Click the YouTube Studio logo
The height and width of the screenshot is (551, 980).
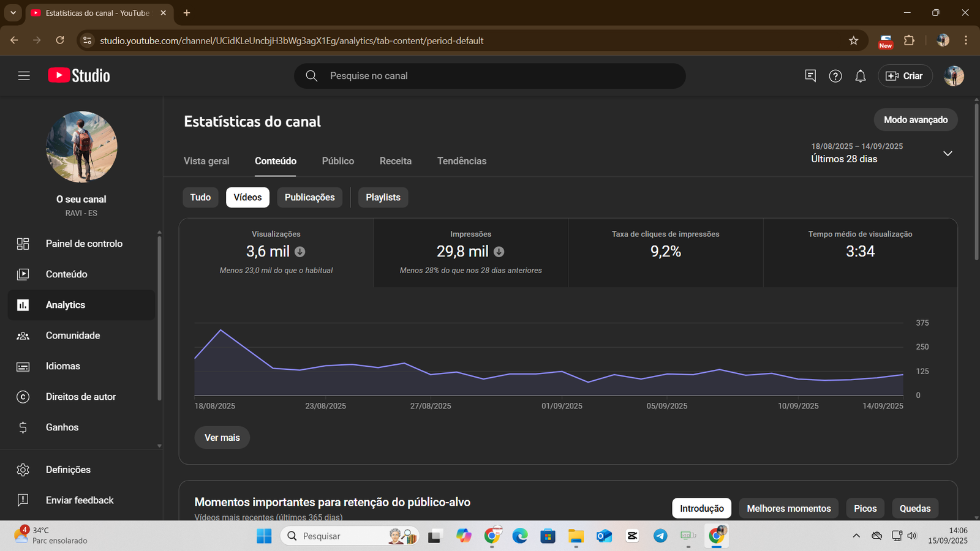coord(79,76)
